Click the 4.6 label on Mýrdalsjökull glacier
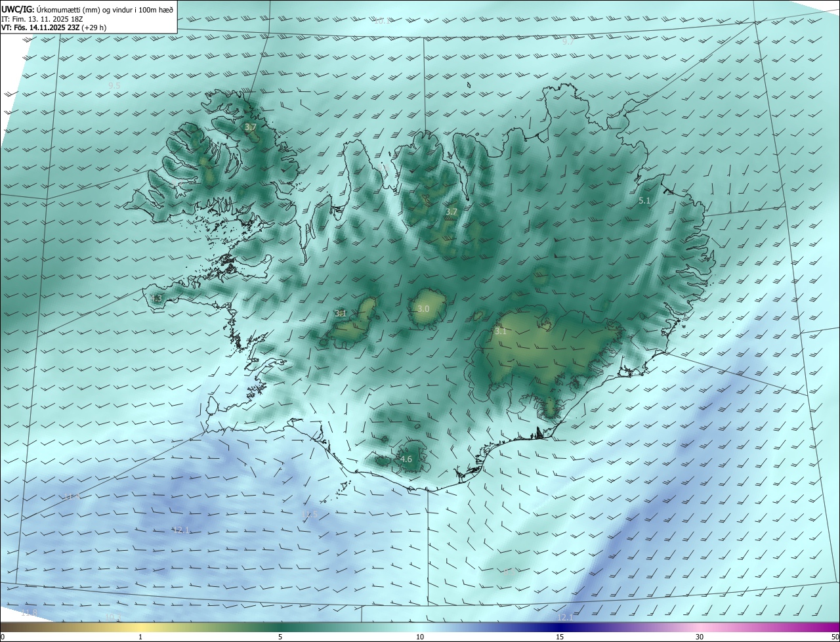 click(x=406, y=459)
